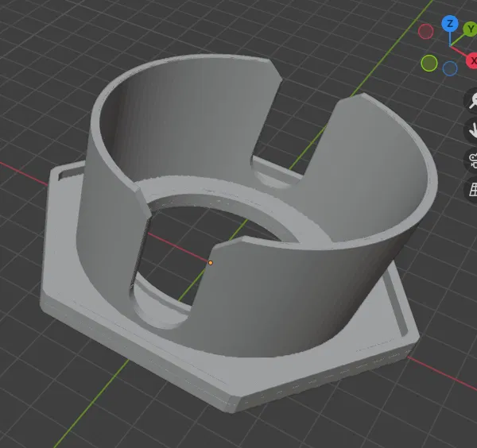This screenshot has height=448, width=477.
Task: Click the green Y axis gizmo handle
Action: pyautogui.click(x=470, y=29)
